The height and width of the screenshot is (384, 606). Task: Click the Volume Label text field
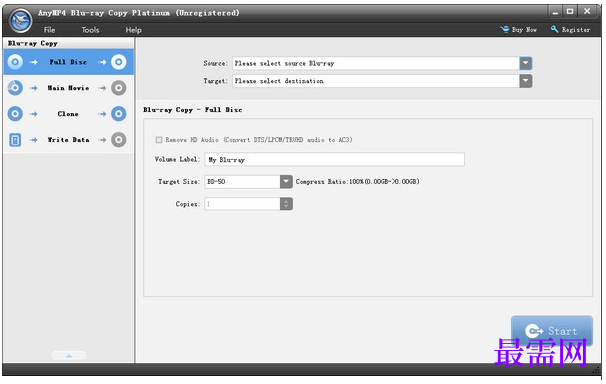(334, 160)
